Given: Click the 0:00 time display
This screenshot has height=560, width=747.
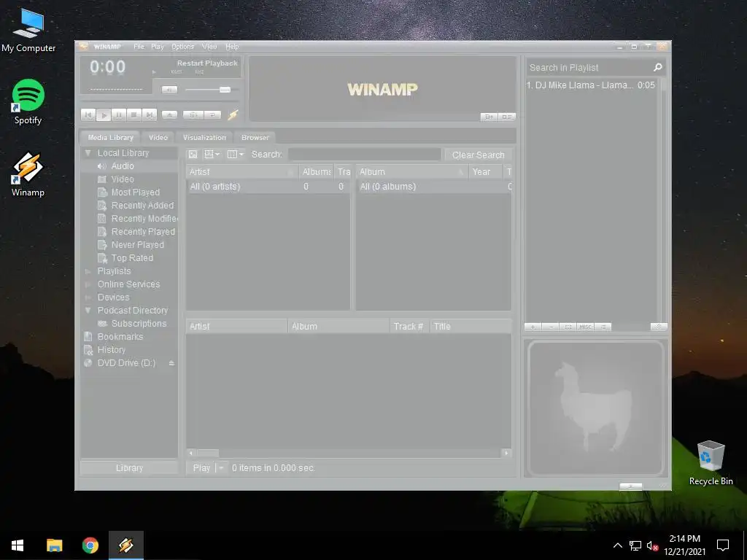Looking at the screenshot, I should click(x=108, y=67).
